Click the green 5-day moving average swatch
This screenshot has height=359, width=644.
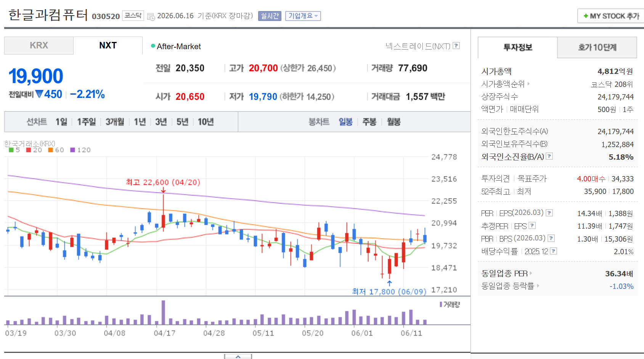(11, 150)
